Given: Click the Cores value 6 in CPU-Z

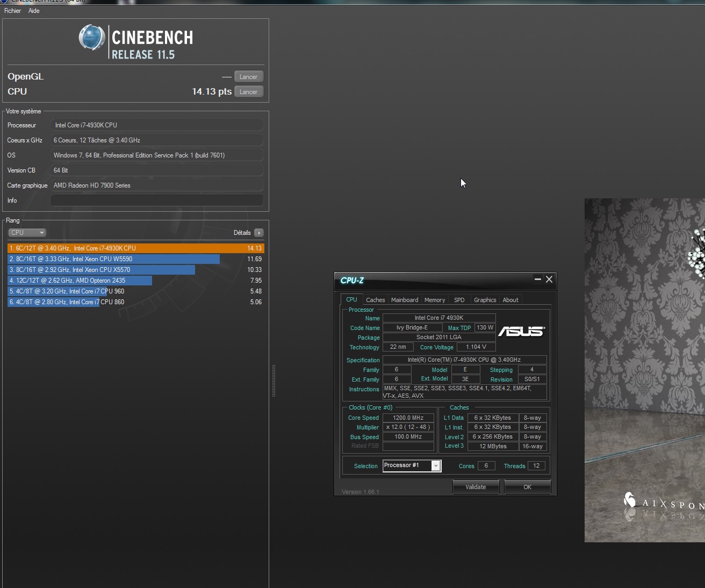Looking at the screenshot, I should [x=486, y=466].
